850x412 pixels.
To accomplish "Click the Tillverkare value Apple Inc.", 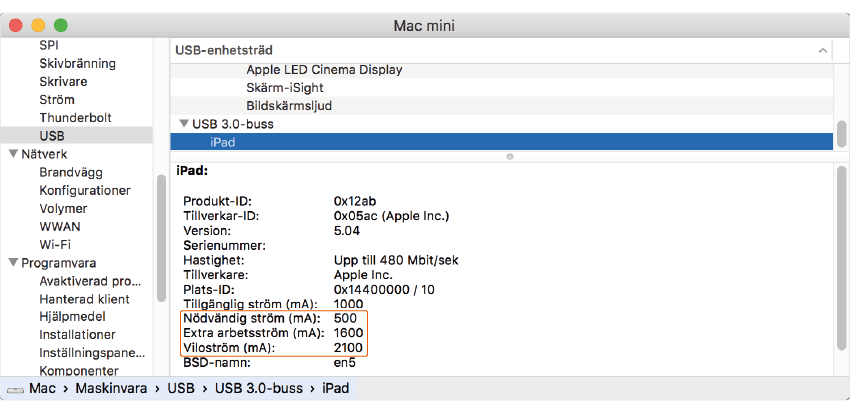I will (x=363, y=275).
